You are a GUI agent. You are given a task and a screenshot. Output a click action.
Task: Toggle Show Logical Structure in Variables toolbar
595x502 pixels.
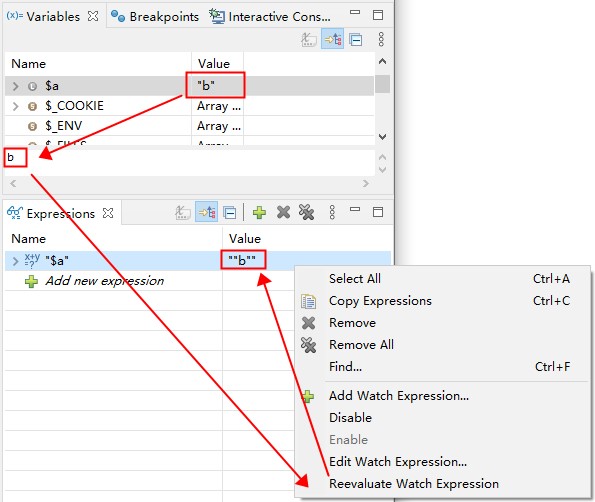tap(332, 39)
